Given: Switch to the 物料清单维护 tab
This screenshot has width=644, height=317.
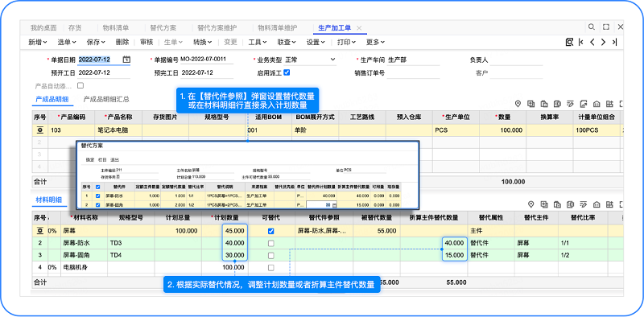Looking at the screenshot, I should click(x=277, y=28).
